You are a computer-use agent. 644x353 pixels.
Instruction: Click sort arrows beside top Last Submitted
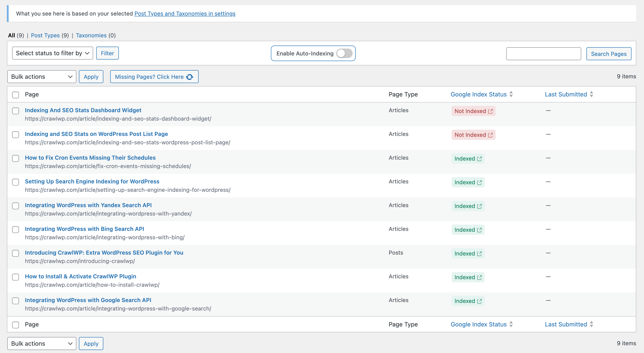pyautogui.click(x=591, y=94)
